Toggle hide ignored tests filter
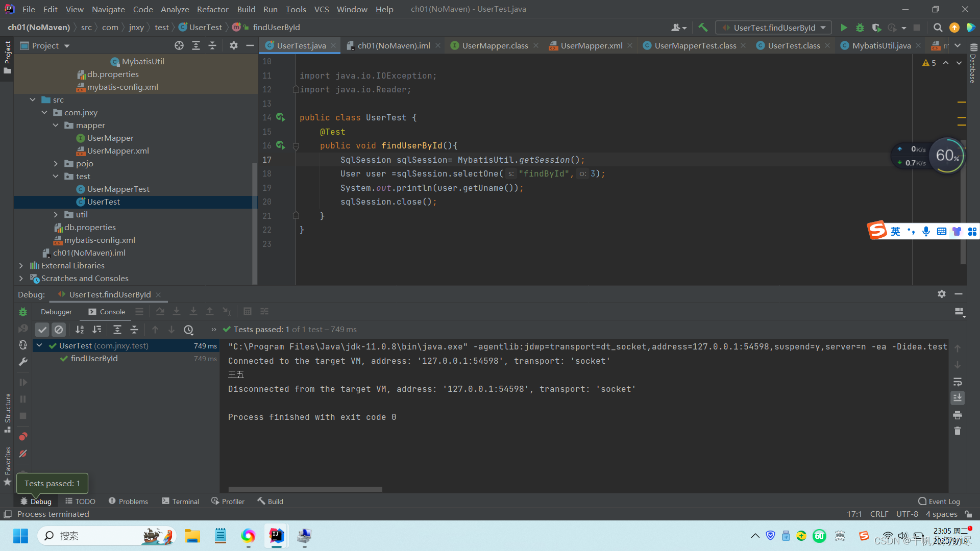The image size is (980, 551). coord(59,330)
